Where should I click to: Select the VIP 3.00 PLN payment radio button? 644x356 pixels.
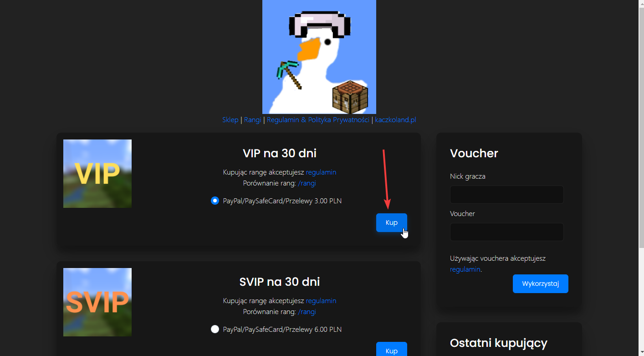pyautogui.click(x=215, y=201)
